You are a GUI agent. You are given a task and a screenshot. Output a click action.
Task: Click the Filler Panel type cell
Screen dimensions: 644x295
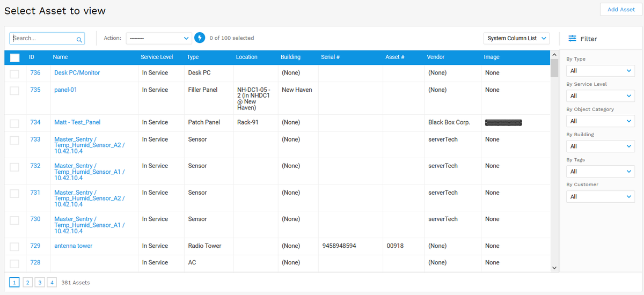[x=203, y=90]
